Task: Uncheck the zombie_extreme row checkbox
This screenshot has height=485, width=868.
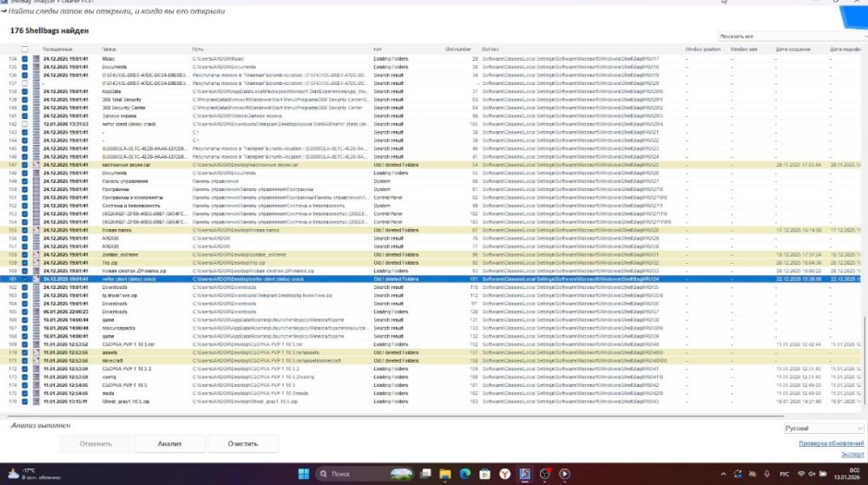Action: coord(25,255)
